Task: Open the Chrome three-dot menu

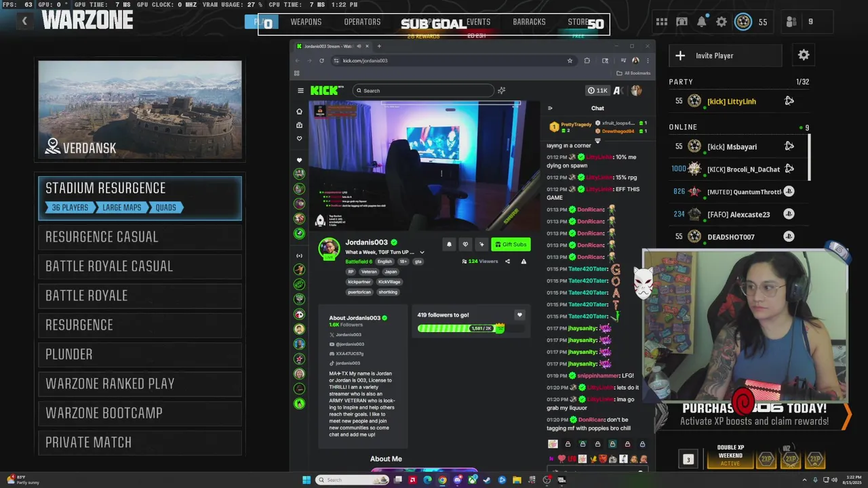Action: [x=648, y=60]
